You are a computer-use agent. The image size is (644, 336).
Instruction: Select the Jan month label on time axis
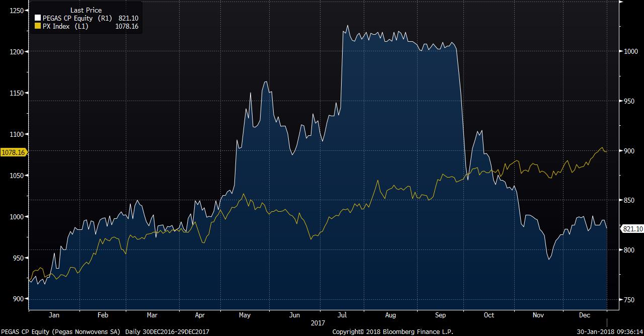pyautogui.click(x=53, y=315)
